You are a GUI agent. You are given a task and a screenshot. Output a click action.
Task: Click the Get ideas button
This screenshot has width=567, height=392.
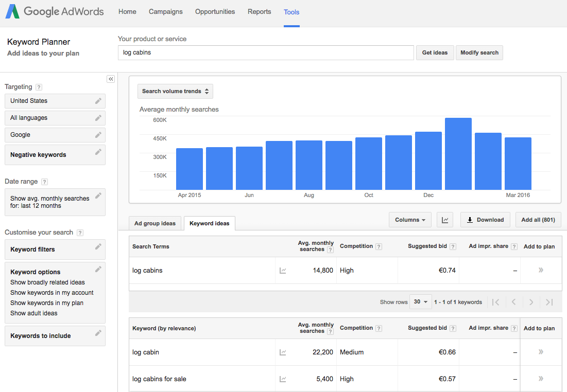click(x=435, y=52)
